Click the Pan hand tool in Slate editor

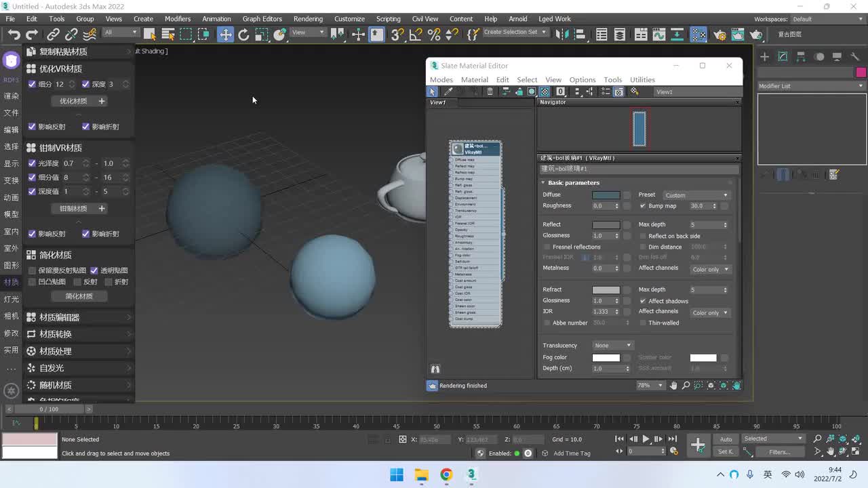coord(673,386)
